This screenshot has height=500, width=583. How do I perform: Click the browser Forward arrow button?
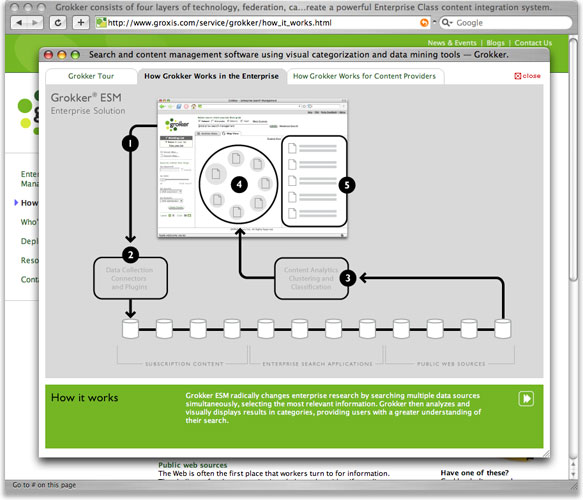35,23
